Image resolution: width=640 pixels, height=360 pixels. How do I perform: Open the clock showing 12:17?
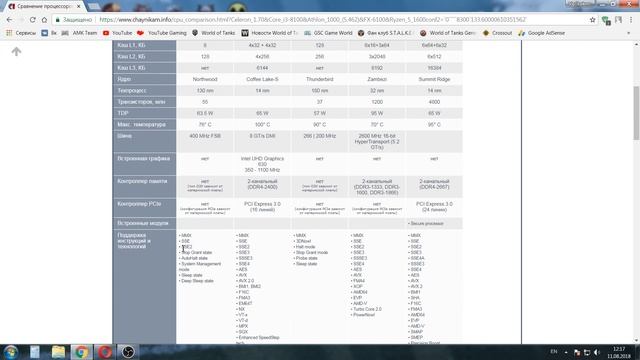(619, 352)
